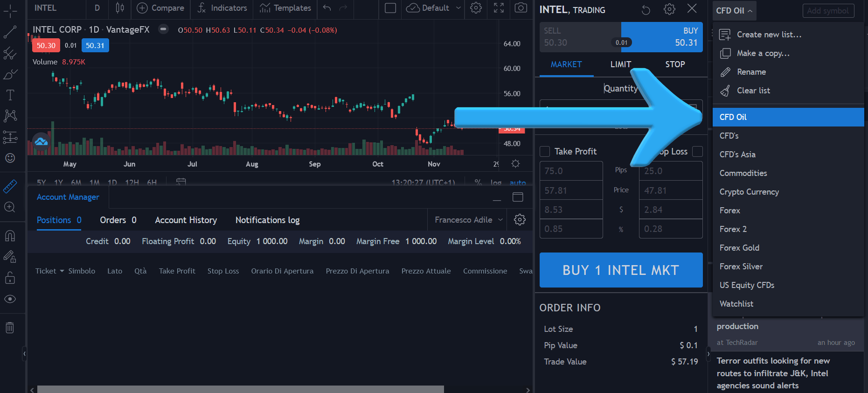Set chart range to 6M
Viewport: 868px width, 393px height.
pos(76,182)
